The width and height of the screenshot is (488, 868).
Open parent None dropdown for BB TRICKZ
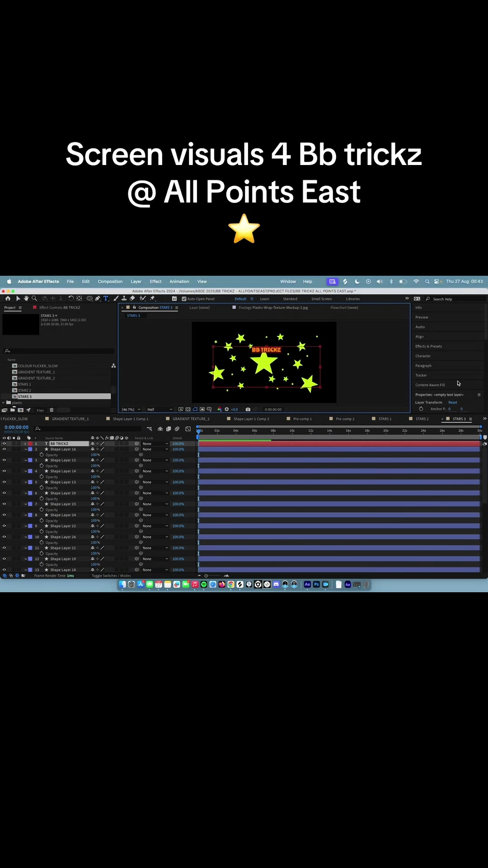[155, 444]
